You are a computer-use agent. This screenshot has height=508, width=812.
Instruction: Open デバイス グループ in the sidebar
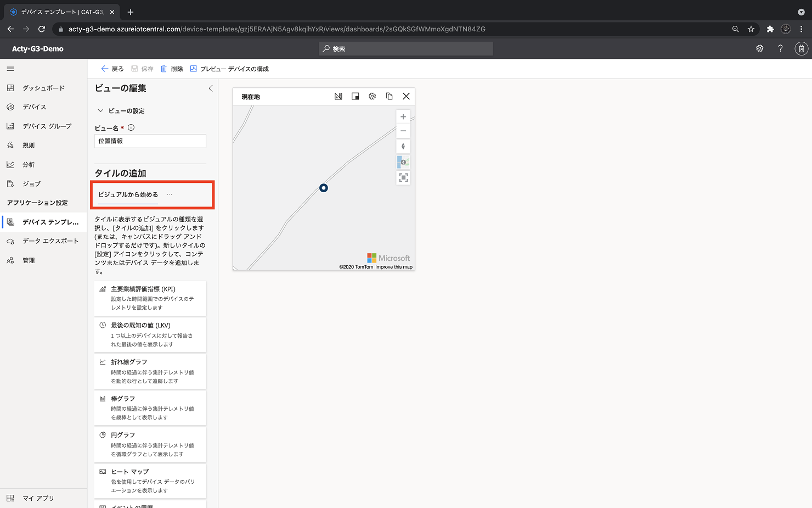(x=44, y=126)
